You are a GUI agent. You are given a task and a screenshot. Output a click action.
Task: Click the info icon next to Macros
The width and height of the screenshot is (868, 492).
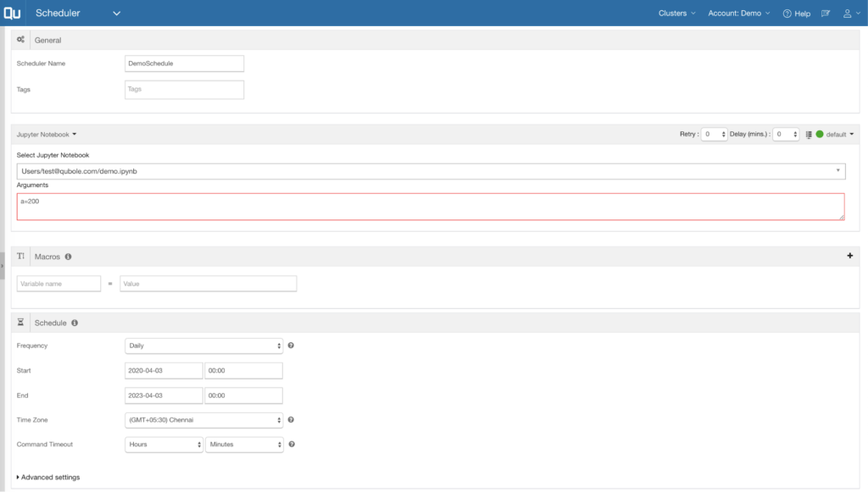[68, 257]
